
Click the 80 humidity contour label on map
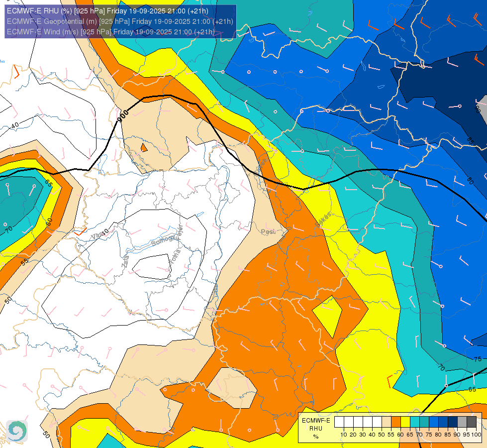[470, 181]
